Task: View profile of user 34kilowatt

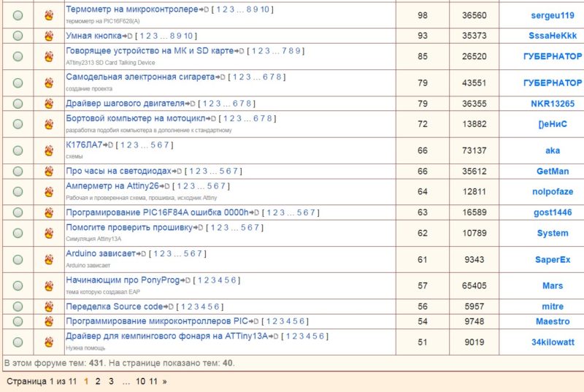Action: point(553,342)
